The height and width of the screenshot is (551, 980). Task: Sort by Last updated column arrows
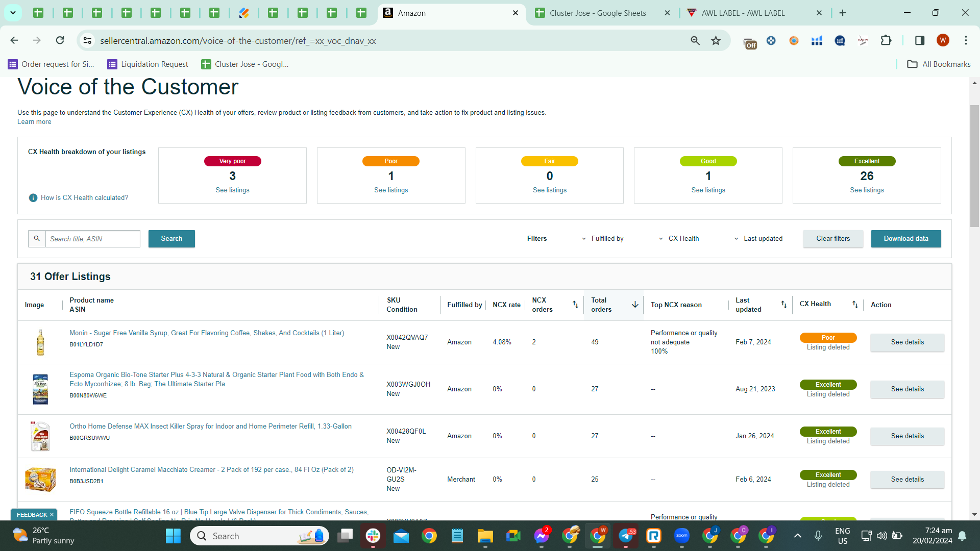pos(784,305)
